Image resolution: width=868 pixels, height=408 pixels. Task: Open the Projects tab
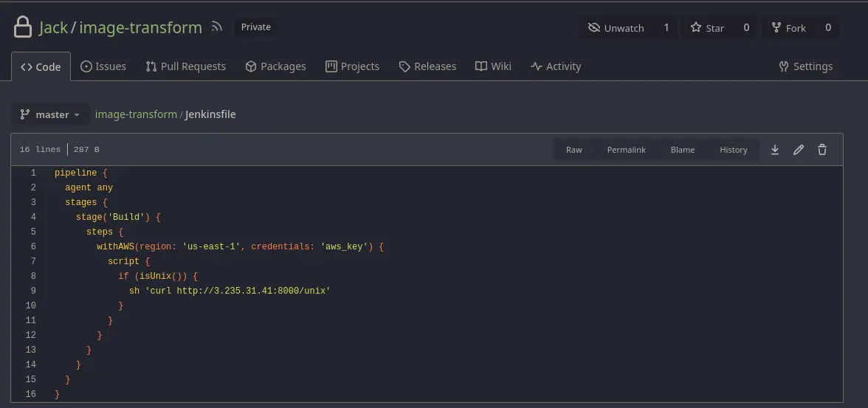coord(352,66)
